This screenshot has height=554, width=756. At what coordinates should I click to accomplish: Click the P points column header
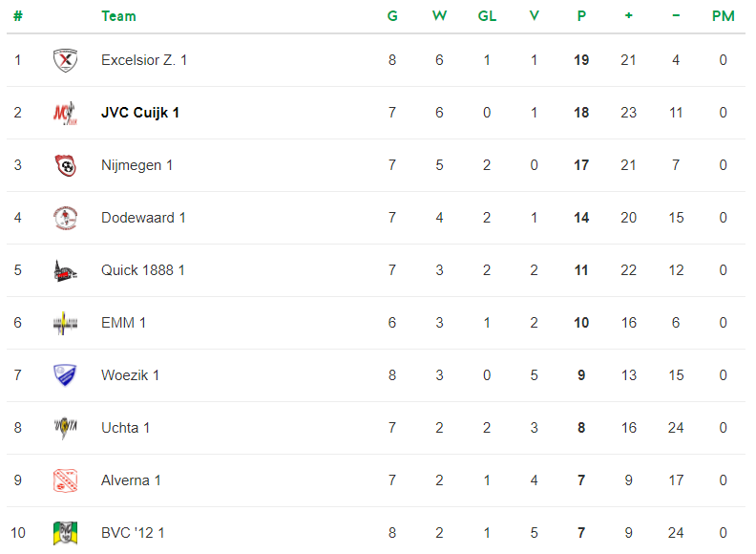point(581,16)
